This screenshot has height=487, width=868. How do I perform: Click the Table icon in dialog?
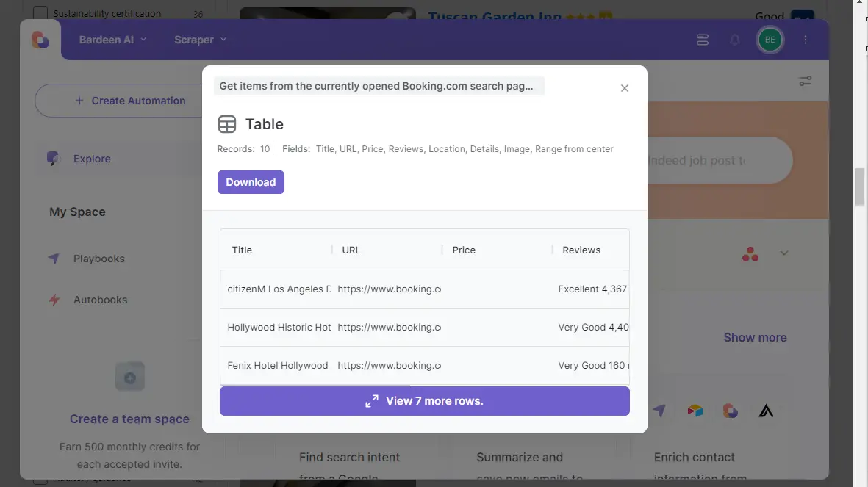[227, 124]
